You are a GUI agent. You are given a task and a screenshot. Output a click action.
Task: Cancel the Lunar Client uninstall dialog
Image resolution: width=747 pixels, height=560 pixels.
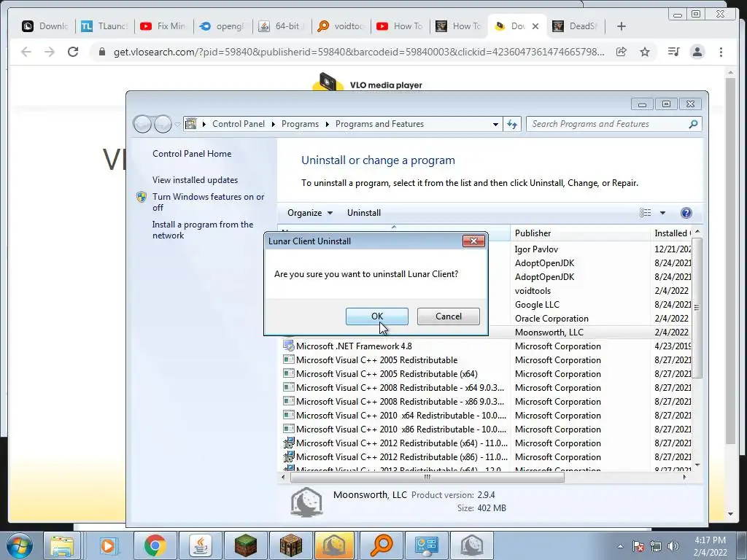(x=449, y=316)
